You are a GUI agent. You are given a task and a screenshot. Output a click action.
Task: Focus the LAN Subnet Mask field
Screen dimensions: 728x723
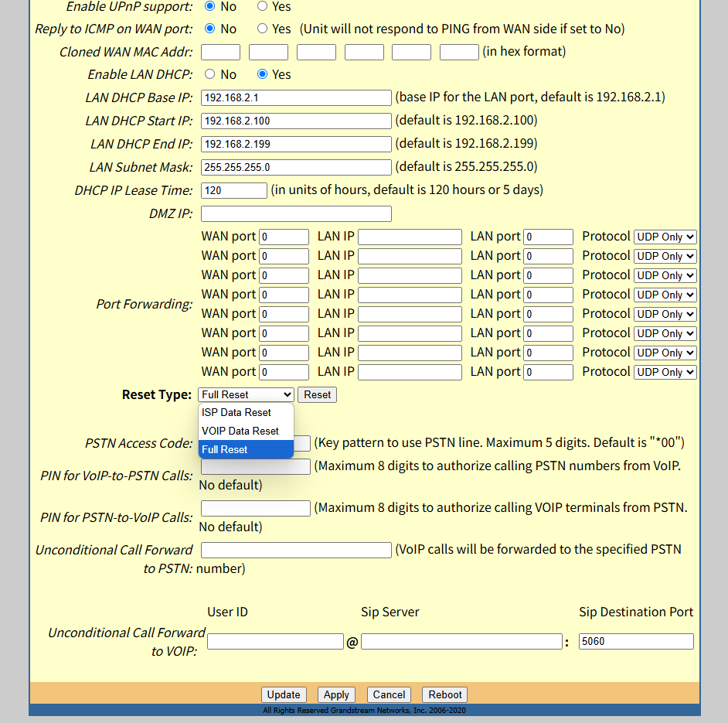click(x=296, y=167)
